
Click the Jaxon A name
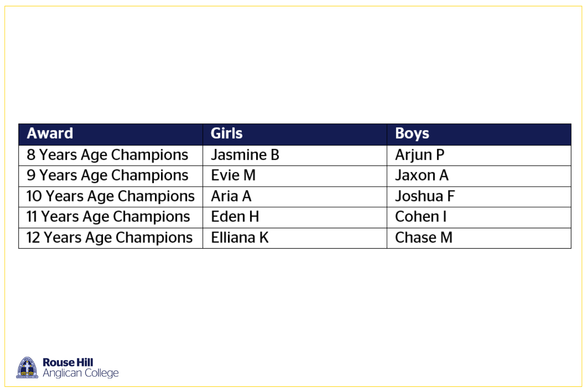tap(421, 176)
